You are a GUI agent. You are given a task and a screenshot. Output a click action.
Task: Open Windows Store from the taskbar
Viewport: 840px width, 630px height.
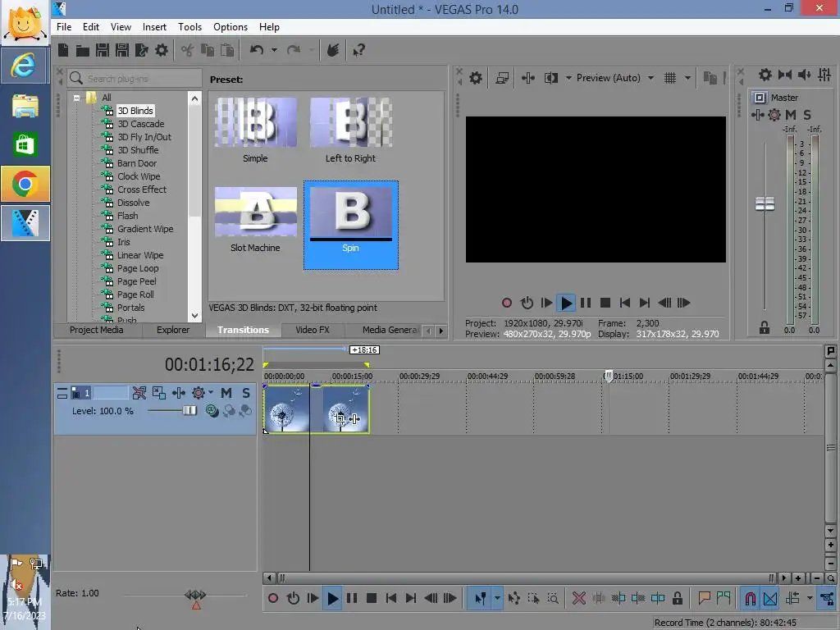tap(25, 144)
